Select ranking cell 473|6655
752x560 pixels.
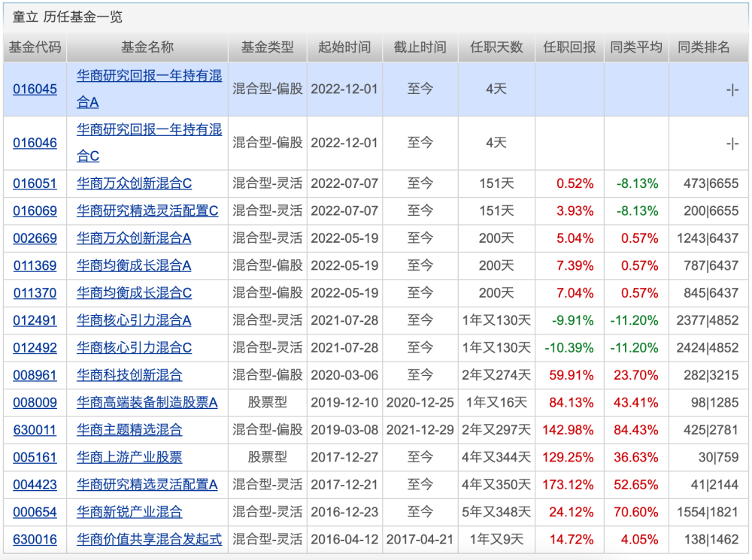pyautogui.click(x=711, y=183)
